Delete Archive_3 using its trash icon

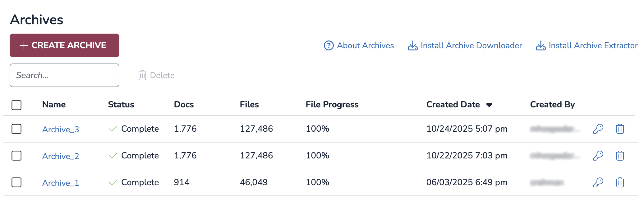tap(620, 129)
